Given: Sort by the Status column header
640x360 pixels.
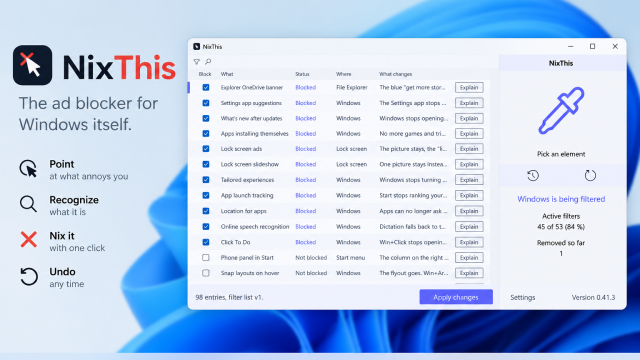Looking at the screenshot, I should (x=302, y=74).
